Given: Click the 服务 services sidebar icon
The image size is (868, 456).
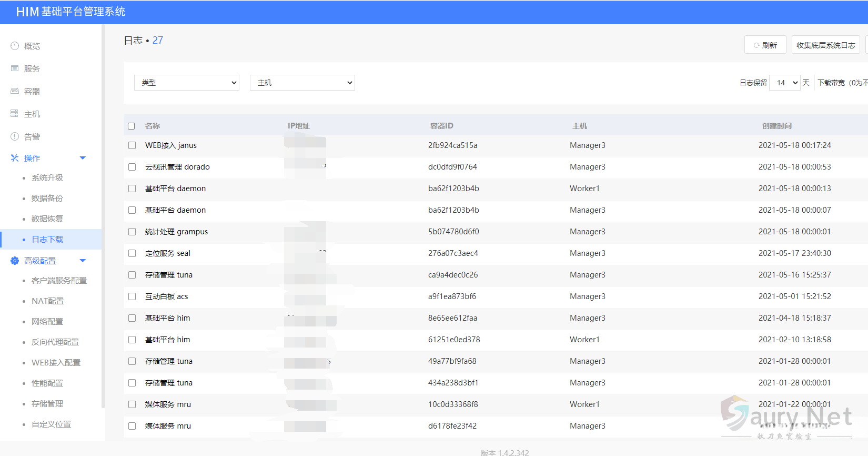Looking at the screenshot, I should pyautogui.click(x=15, y=68).
